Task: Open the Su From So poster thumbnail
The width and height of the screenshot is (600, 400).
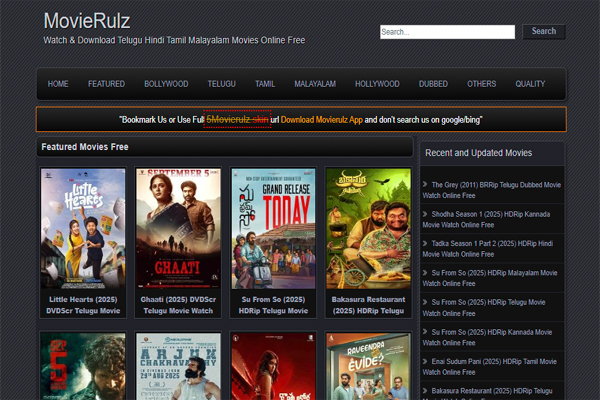Action: pyautogui.click(x=273, y=229)
